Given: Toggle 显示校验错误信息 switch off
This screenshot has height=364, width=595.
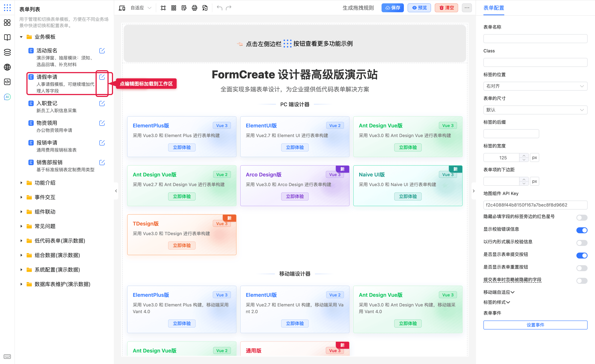Looking at the screenshot, I should (582, 230).
